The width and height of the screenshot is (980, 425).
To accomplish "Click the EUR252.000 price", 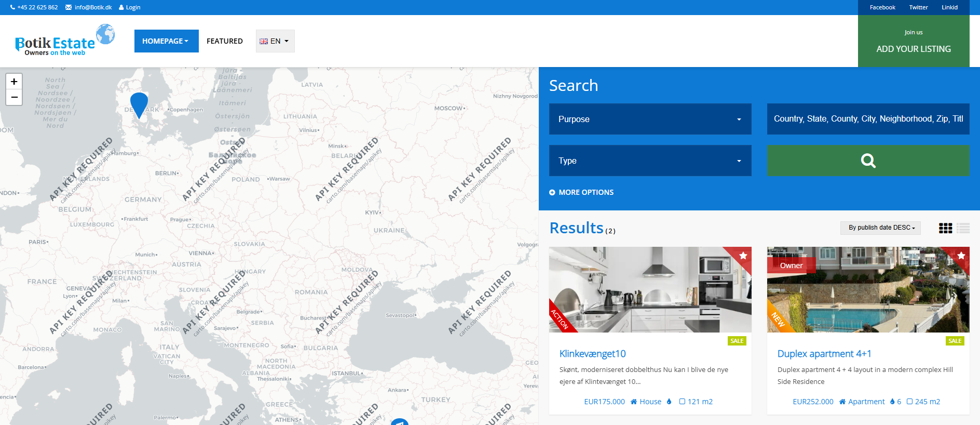I will tap(813, 402).
